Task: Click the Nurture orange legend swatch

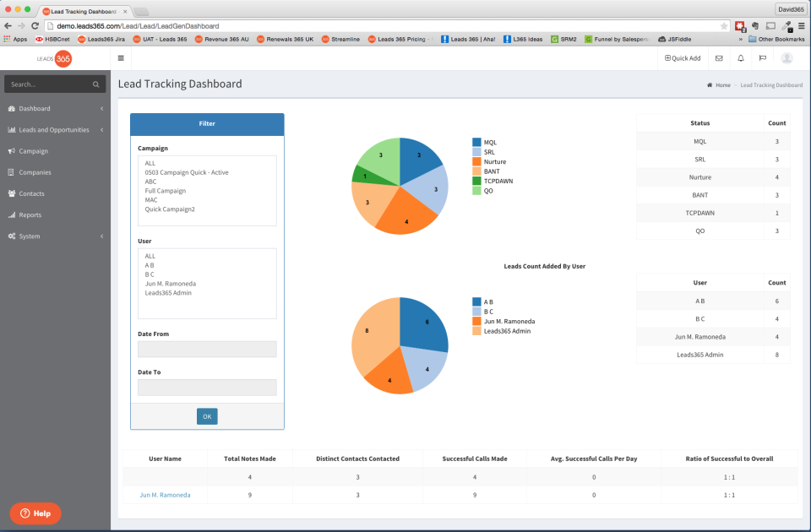Action: coord(476,162)
